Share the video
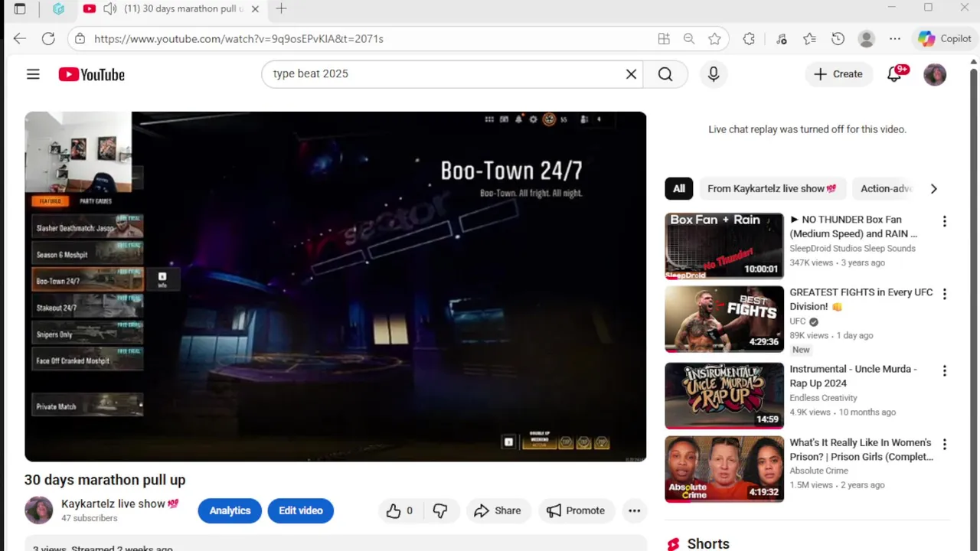Screen dimensions: 980x551 [x=498, y=510]
